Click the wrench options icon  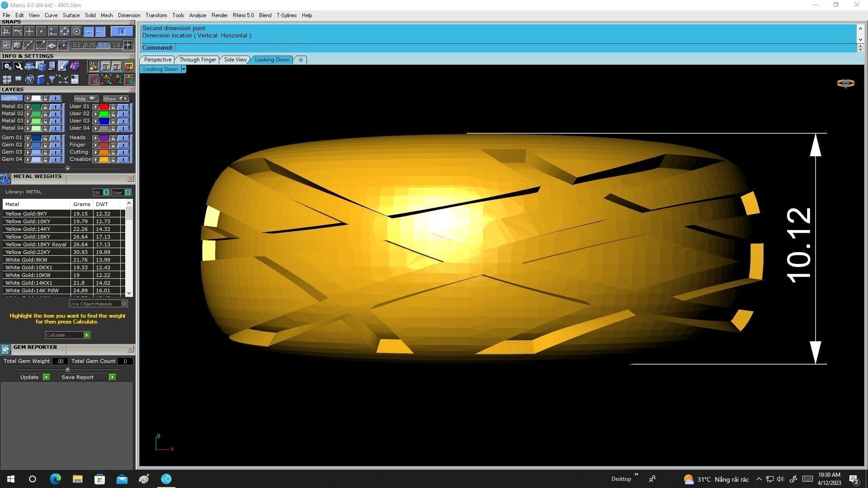(x=18, y=66)
